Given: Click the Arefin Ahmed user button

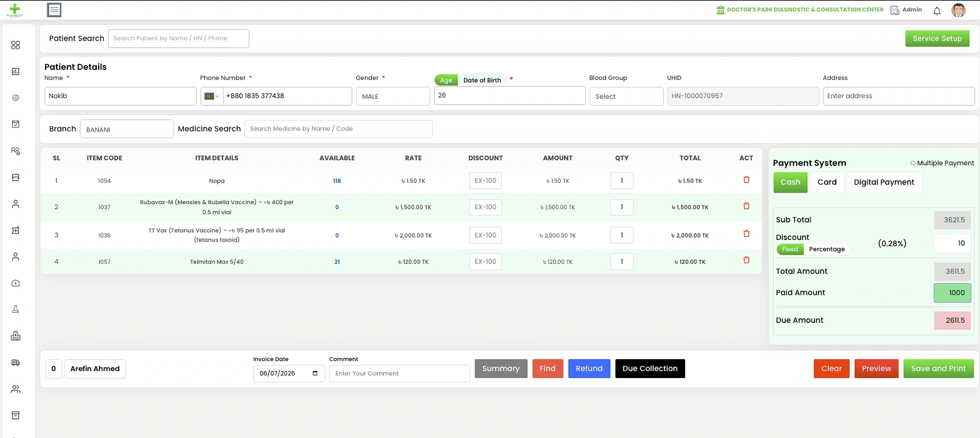Looking at the screenshot, I should [x=95, y=369].
